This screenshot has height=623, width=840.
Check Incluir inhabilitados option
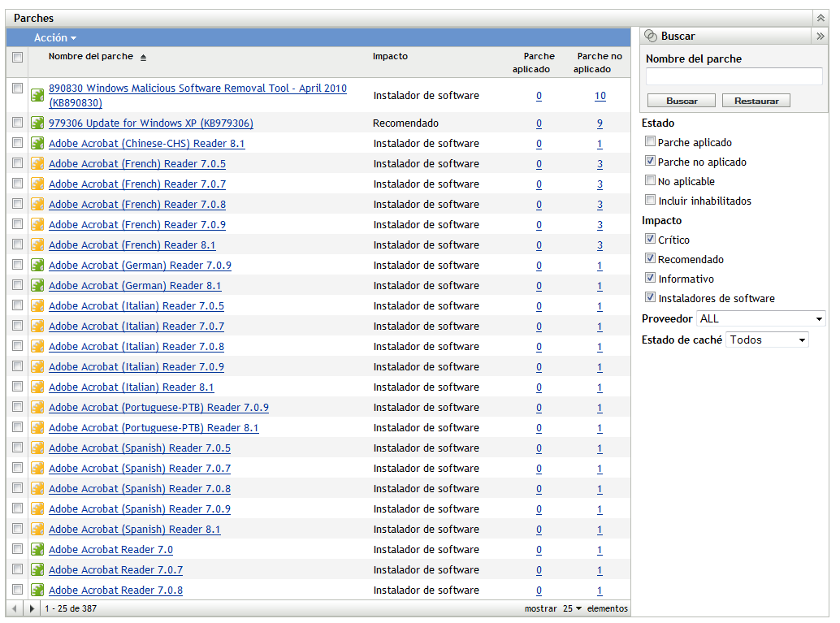651,200
